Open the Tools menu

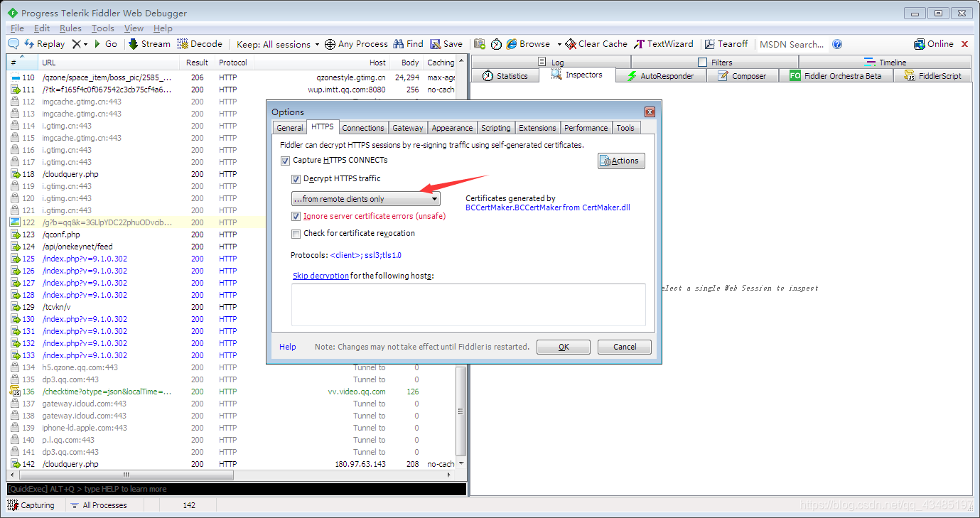coord(102,28)
